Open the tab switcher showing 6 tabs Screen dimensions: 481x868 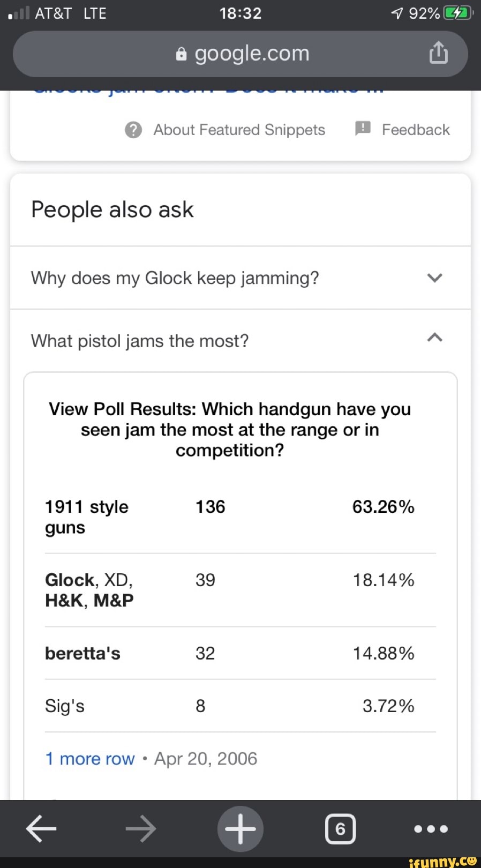click(340, 829)
